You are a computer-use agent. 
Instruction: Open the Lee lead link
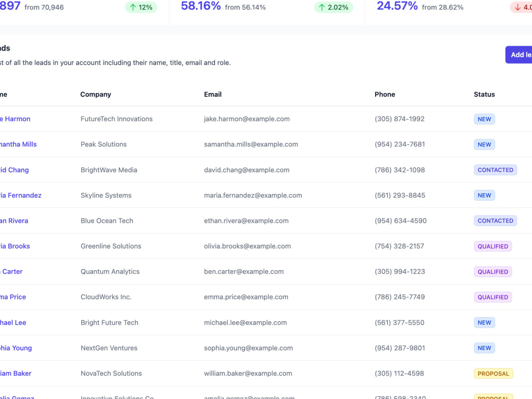point(13,322)
